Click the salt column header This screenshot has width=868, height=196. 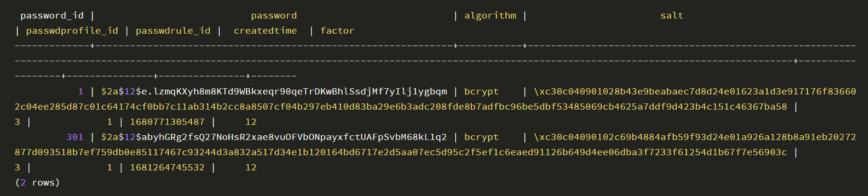672,16
